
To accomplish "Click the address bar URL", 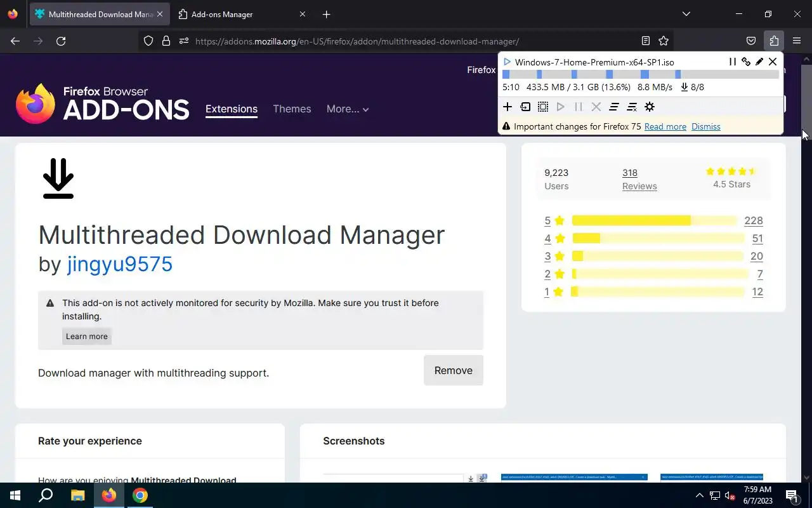I will coord(357,41).
